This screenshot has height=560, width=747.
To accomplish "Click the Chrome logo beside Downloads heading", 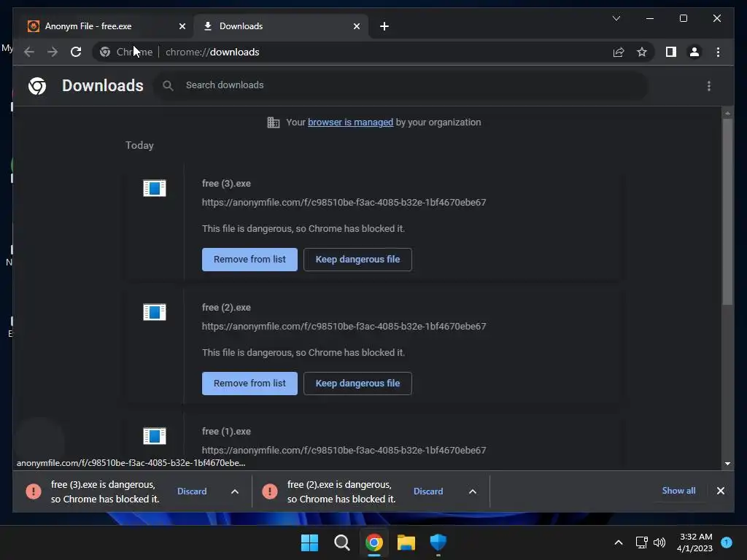I will [37, 86].
